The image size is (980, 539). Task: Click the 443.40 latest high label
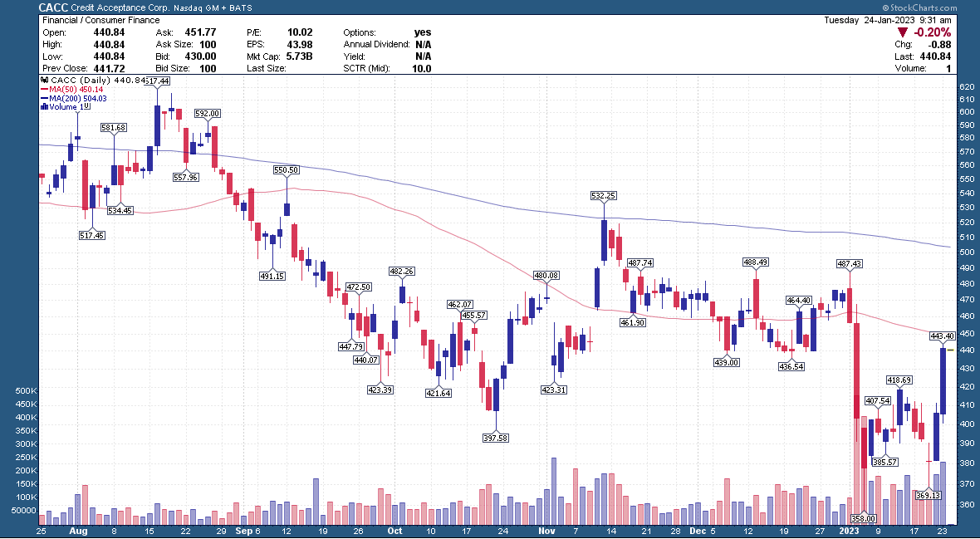point(942,336)
